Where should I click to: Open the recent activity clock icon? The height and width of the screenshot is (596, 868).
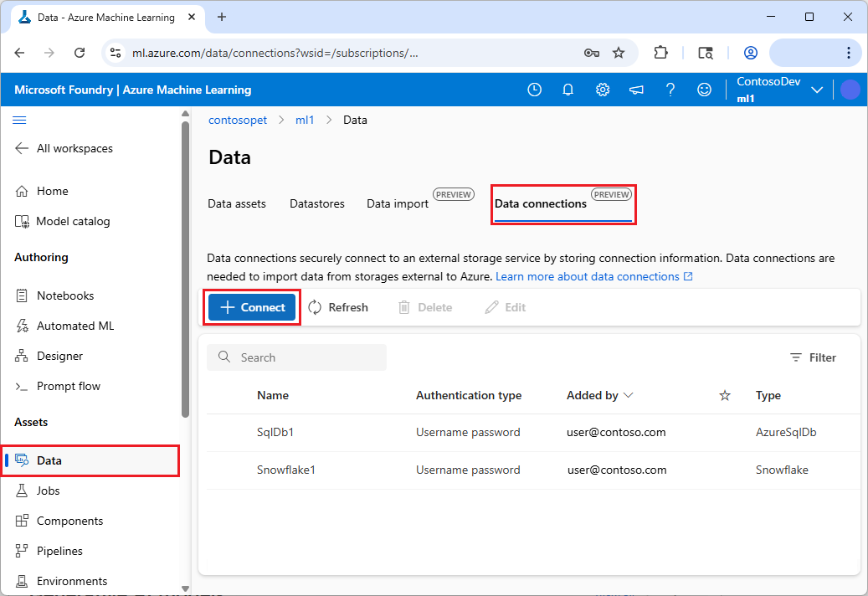534,90
